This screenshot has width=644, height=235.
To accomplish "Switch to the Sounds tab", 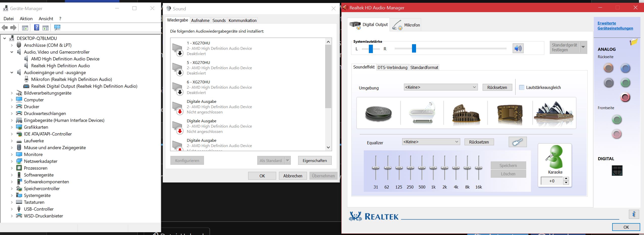I will [219, 20].
